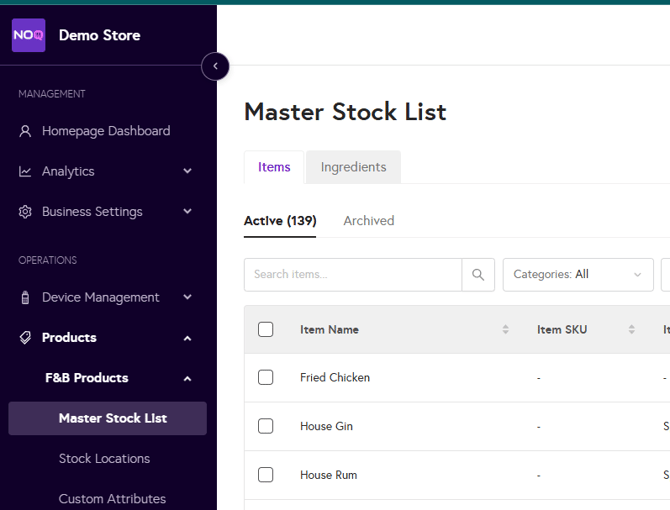
Task: Collapse the sidebar with the arrow button
Action: 215,67
